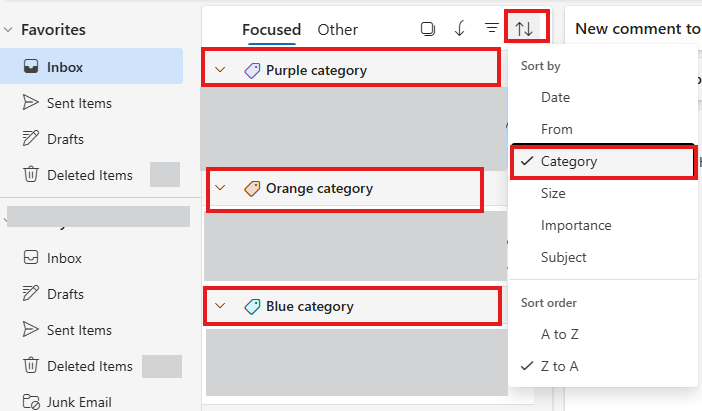Collapse the Orange category group
Image resolution: width=702 pixels, height=411 pixels.
click(x=220, y=188)
